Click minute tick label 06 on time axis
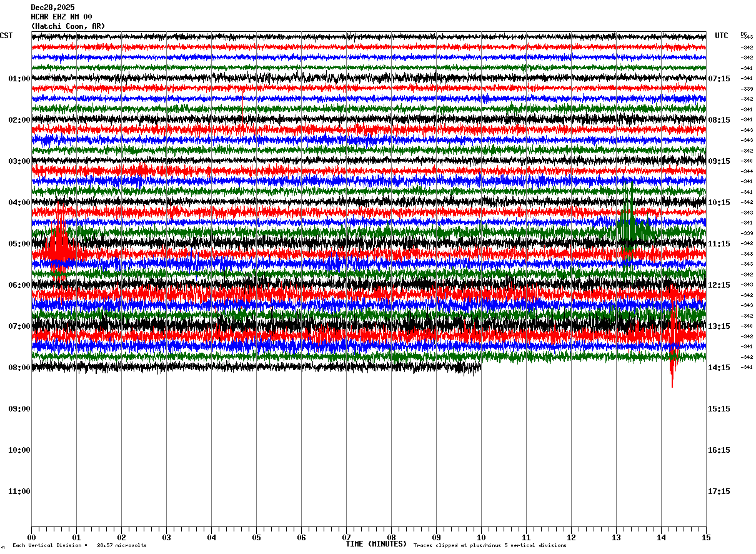This screenshot has height=554, width=756. (x=302, y=537)
